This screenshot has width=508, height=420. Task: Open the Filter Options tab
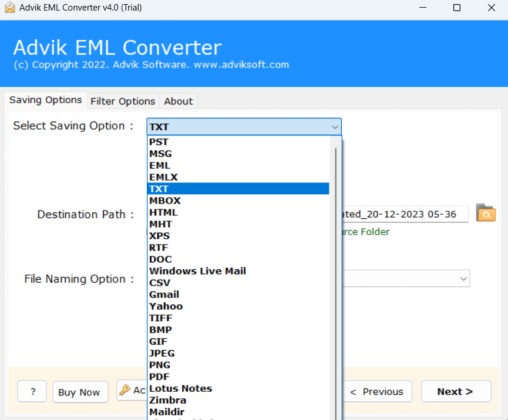coord(123,101)
